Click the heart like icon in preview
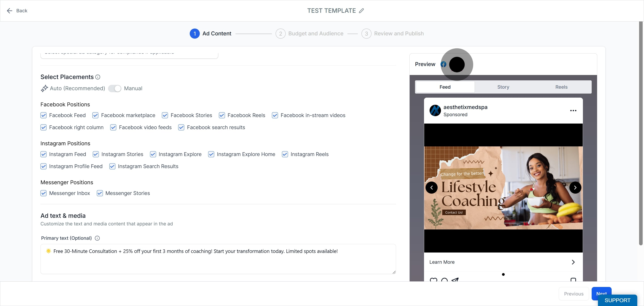 coord(433,280)
